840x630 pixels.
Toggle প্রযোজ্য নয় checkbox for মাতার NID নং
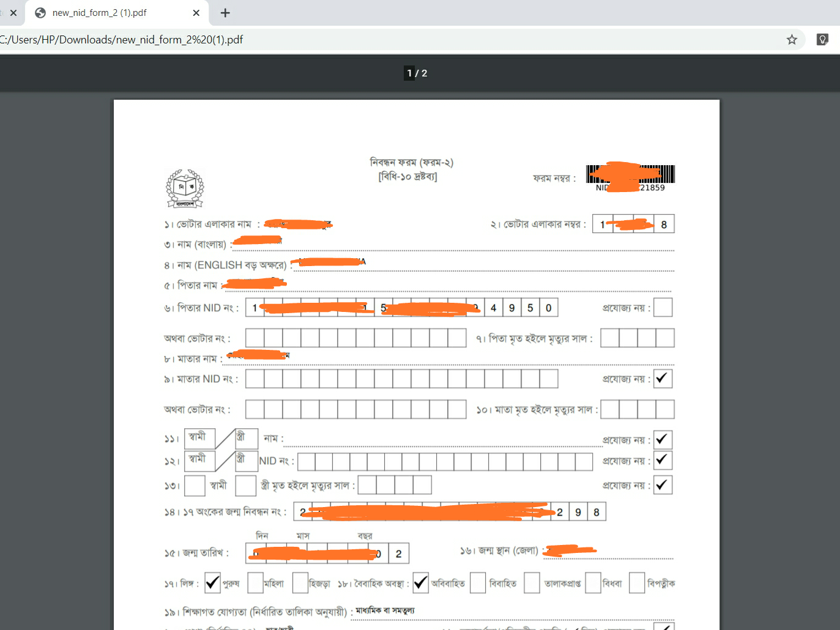(663, 379)
